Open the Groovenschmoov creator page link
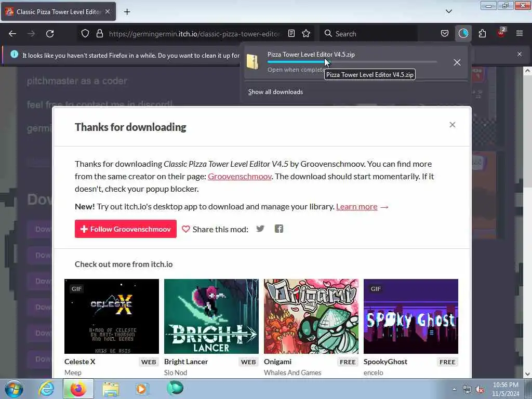Screen dimensions: 532x399 [240, 177]
